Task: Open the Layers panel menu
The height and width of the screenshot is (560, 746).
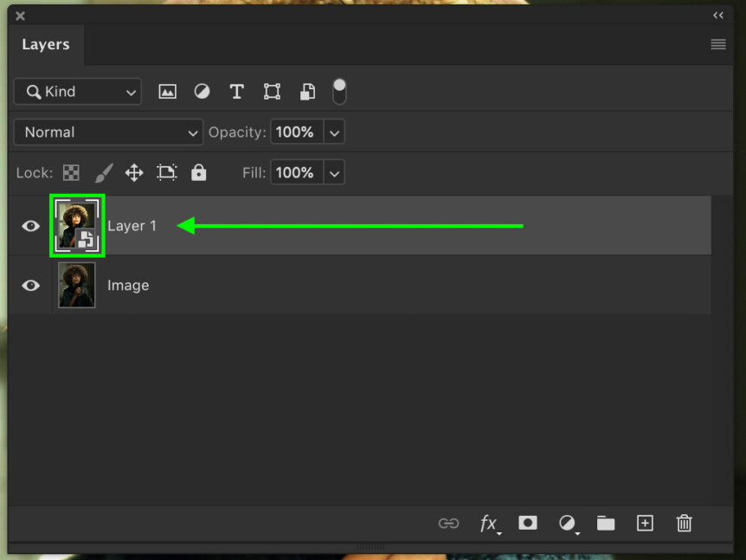Action: [x=718, y=44]
